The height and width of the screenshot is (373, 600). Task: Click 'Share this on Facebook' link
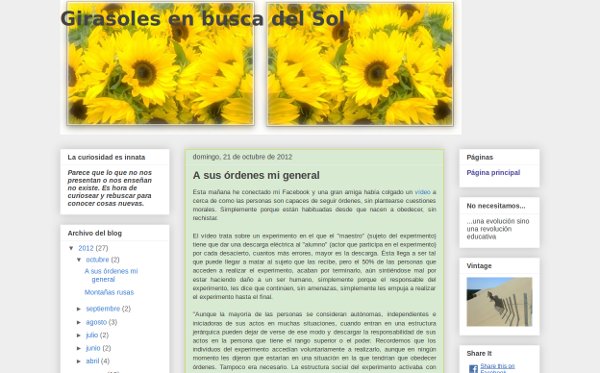click(497, 368)
